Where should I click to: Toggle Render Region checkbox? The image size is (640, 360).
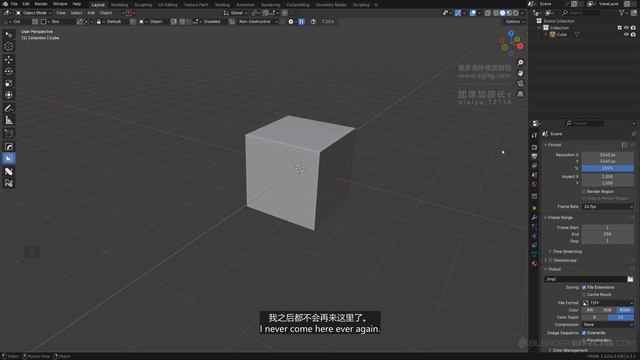pos(584,191)
